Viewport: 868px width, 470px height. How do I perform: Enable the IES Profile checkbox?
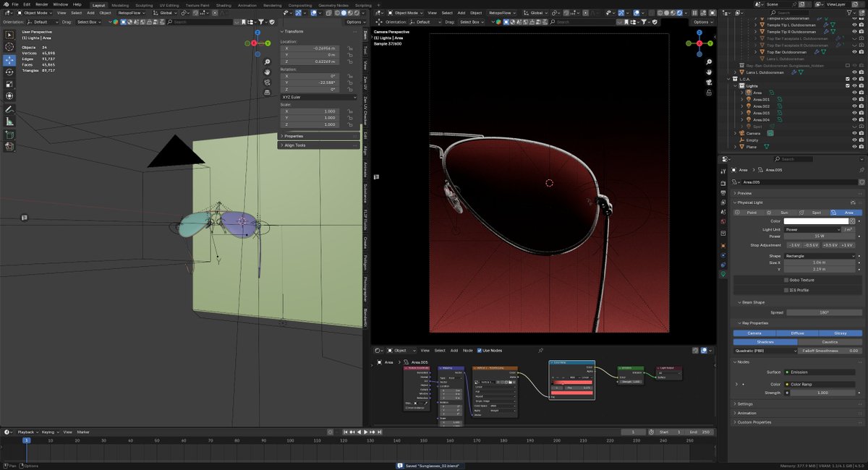coord(786,290)
